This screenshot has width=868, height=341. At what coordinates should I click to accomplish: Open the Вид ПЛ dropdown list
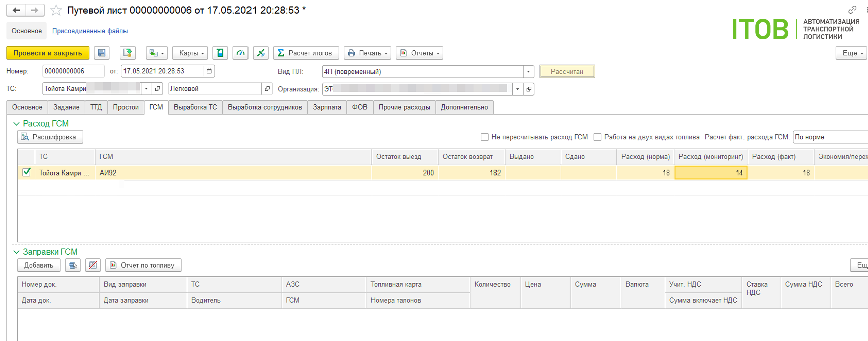coord(528,72)
